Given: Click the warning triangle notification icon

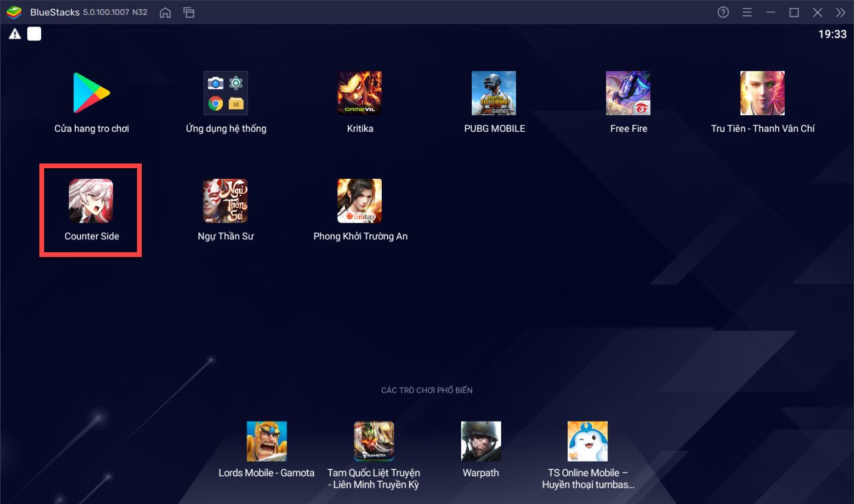Looking at the screenshot, I should tap(15, 34).
